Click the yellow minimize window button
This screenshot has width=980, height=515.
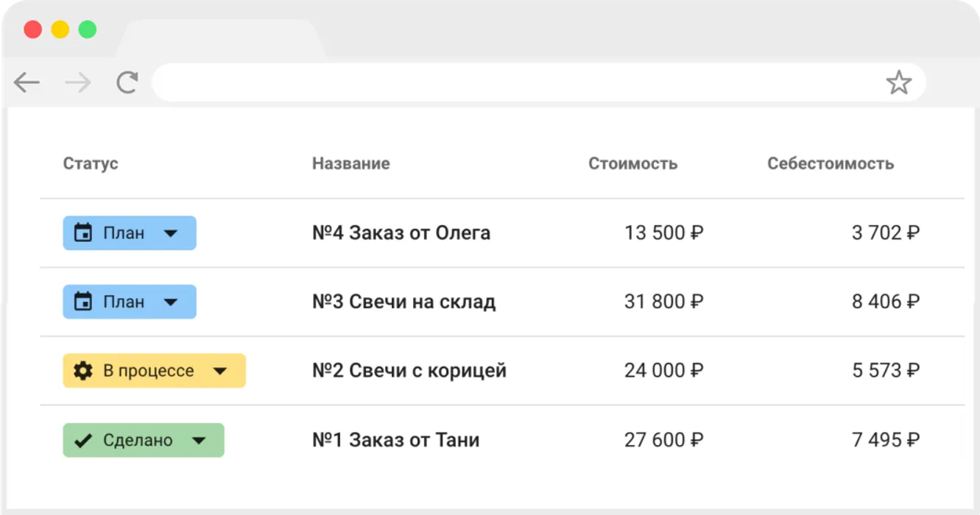point(60,29)
